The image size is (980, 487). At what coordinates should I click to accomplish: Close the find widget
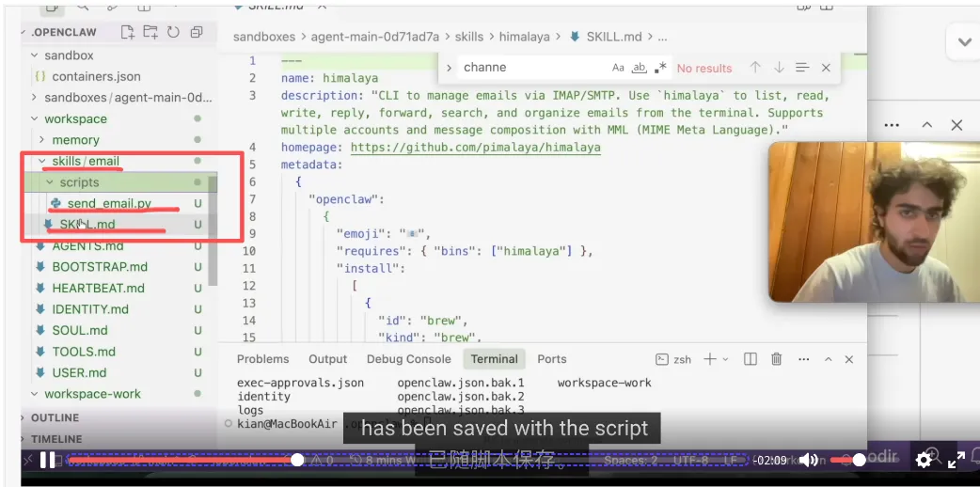pyautogui.click(x=826, y=68)
